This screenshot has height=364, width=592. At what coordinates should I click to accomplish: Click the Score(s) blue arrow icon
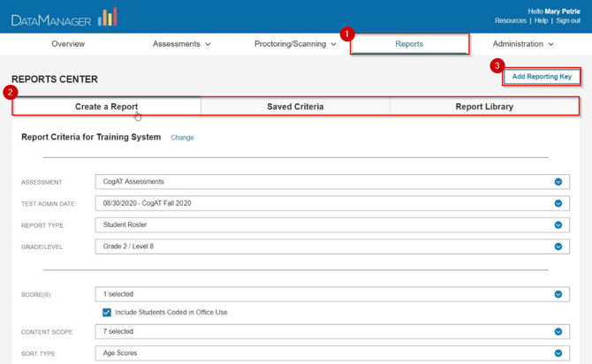coord(558,294)
